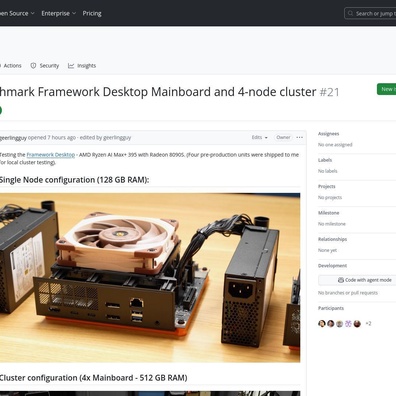Click the green New issue button
The height and width of the screenshot is (396, 396).
(387, 89)
